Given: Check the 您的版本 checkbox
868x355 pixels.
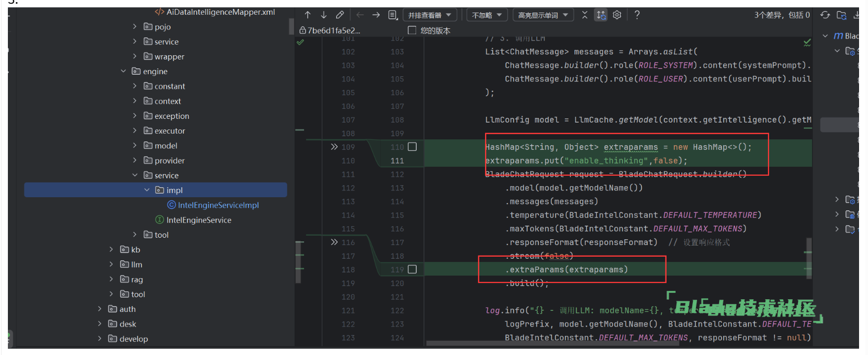Looking at the screenshot, I should point(412,31).
